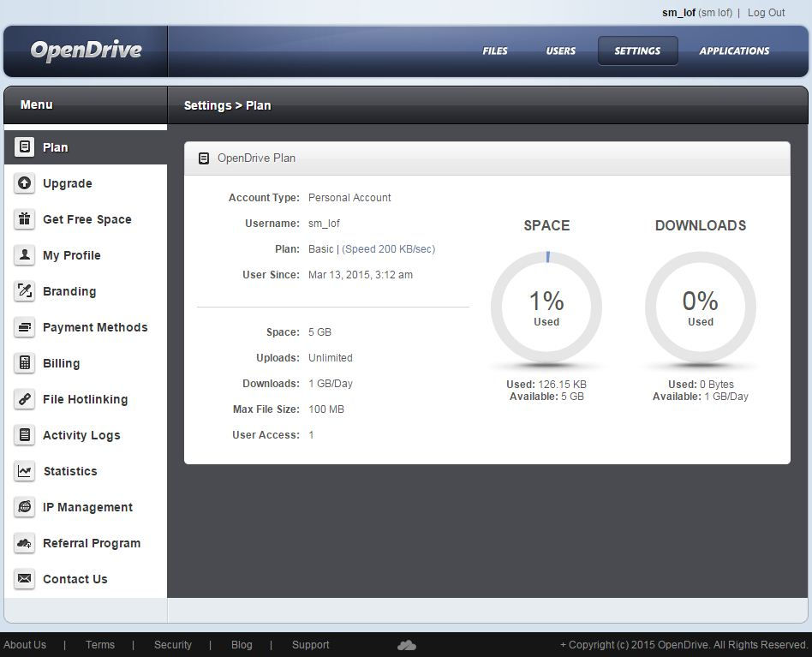Click the My Profile person icon
812x657 pixels.
24,255
